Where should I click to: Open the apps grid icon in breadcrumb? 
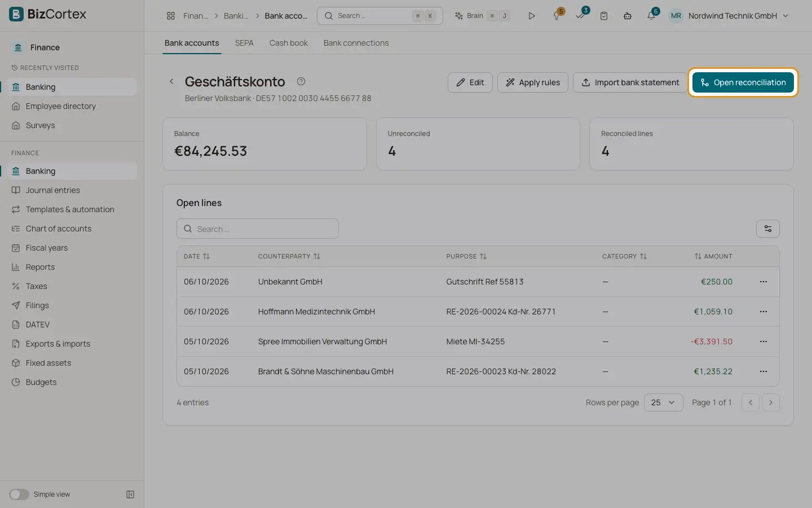(x=171, y=16)
